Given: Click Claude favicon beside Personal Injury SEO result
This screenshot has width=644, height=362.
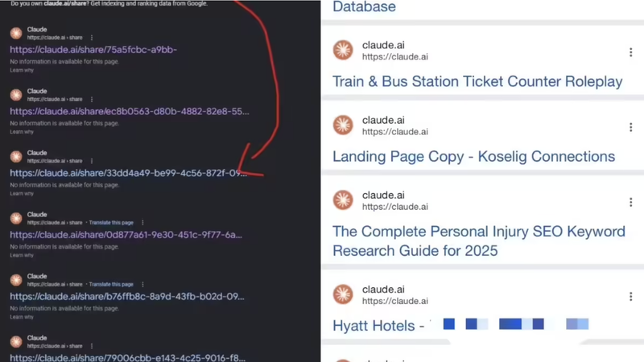Looking at the screenshot, I should coord(343,200).
